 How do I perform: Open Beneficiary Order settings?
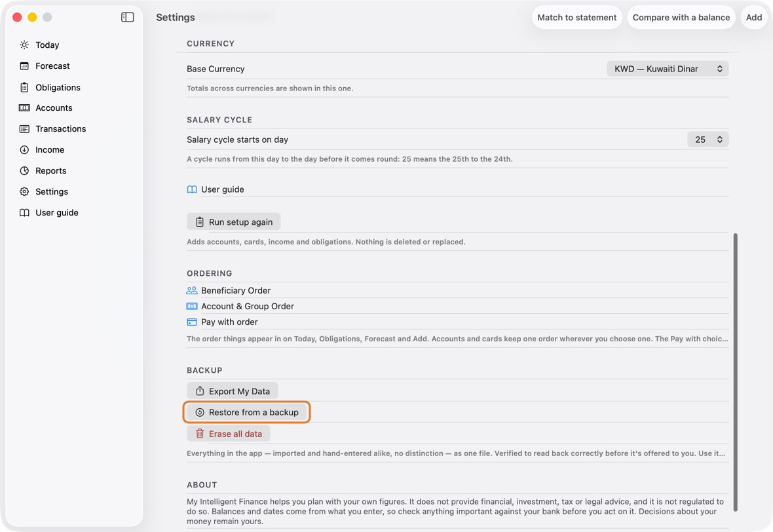coord(457,290)
